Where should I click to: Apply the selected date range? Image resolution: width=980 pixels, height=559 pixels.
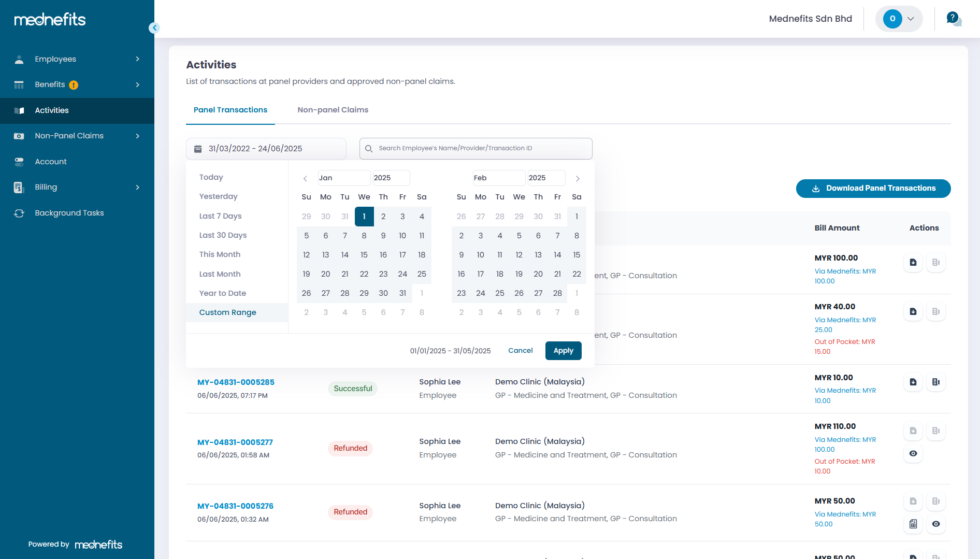pyautogui.click(x=563, y=351)
